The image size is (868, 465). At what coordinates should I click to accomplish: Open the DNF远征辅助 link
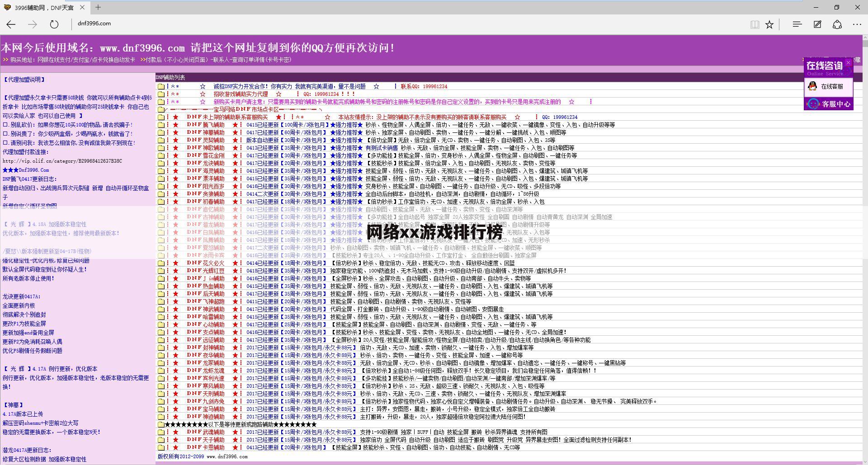tap(206, 340)
